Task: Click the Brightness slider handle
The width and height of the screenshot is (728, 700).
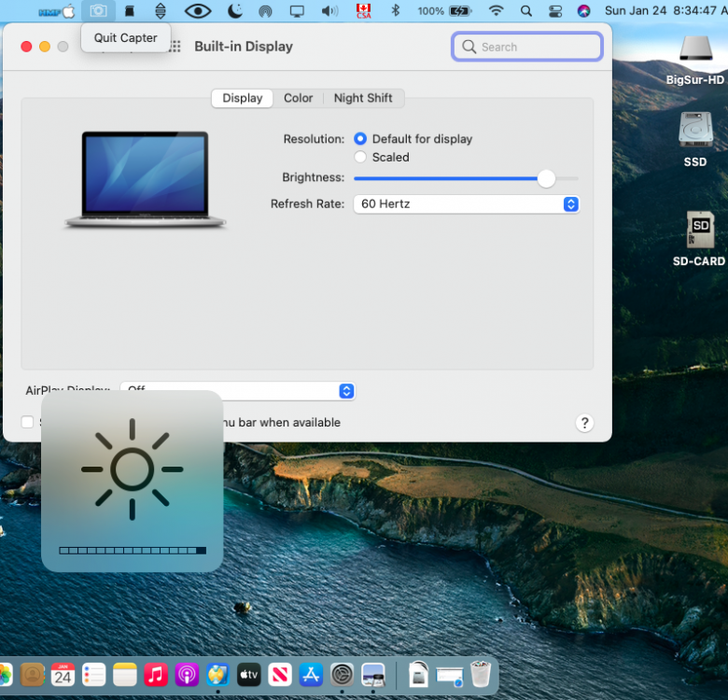Action: (x=546, y=178)
